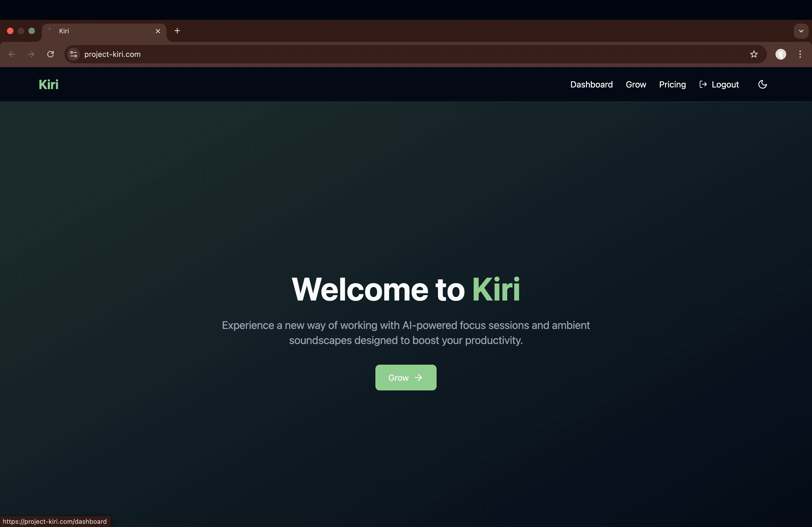
Task: Reload the current page
Action: (50, 54)
